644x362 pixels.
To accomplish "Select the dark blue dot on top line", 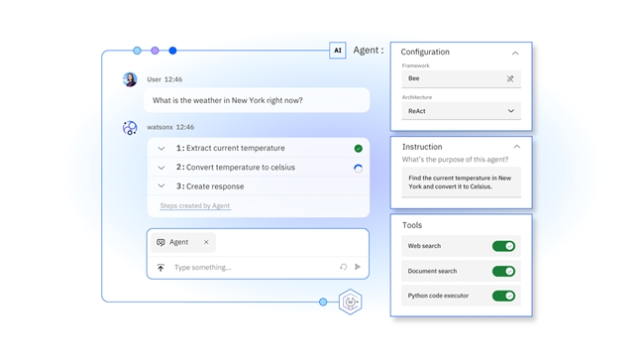I will click(x=173, y=51).
